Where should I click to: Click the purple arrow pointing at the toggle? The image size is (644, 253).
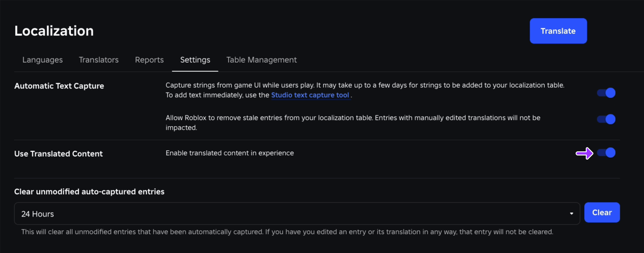tap(584, 154)
